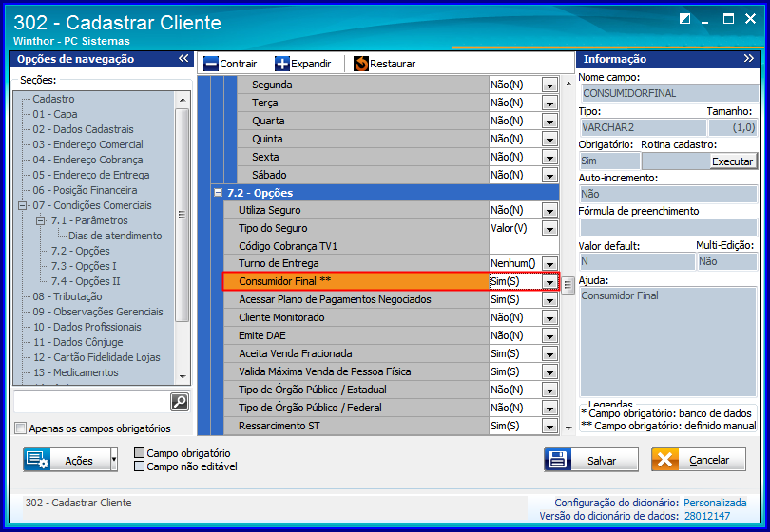770x532 pixels.
Task: Collapse the 7.2 - Opções group header
Action: tap(219, 193)
